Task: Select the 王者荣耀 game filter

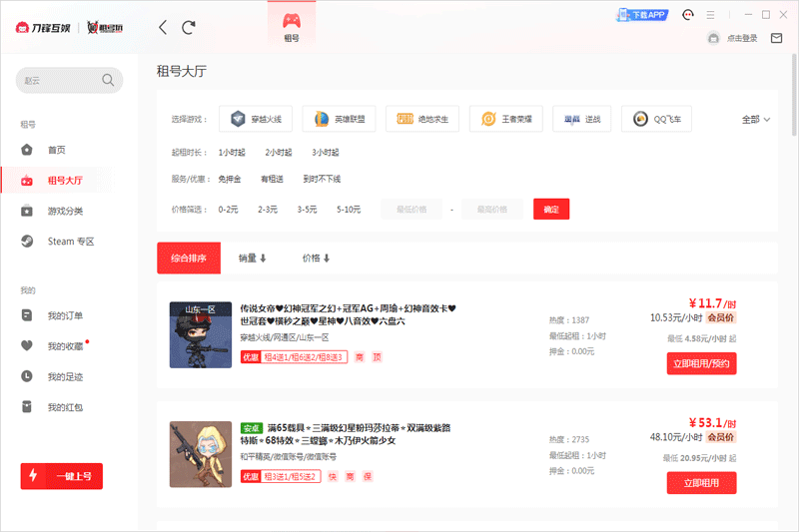Action: pos(506,119)
